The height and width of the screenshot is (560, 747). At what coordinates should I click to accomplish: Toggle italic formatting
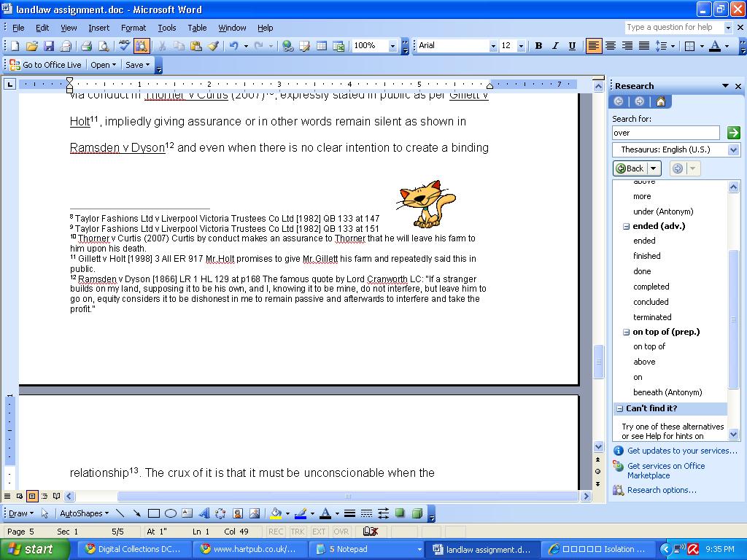click(x=555, y=46)
